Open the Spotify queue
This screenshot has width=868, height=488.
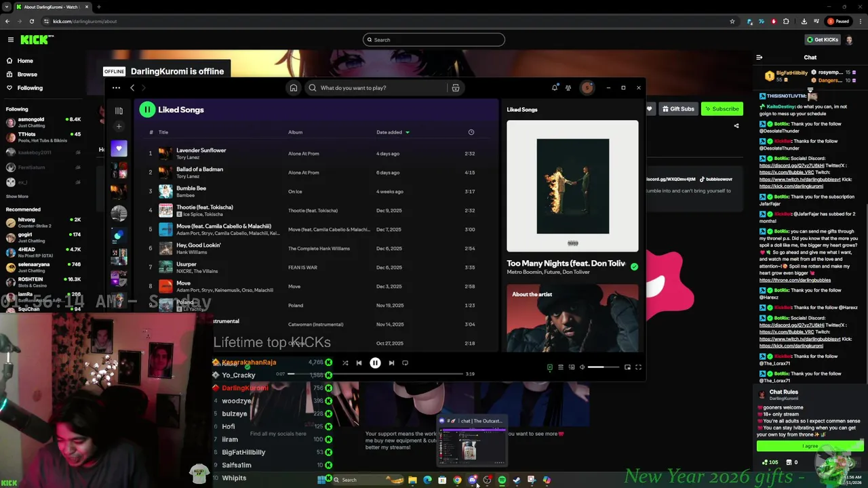(x=561, y=367)
